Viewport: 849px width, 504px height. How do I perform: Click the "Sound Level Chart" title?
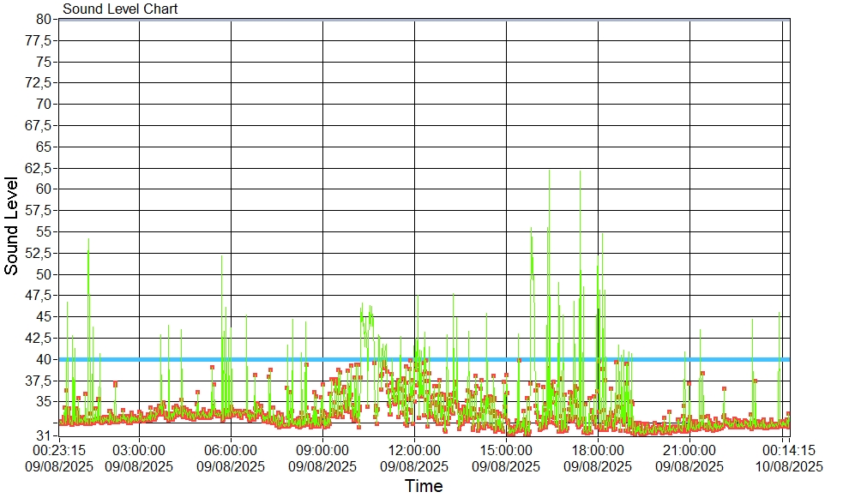120,9
